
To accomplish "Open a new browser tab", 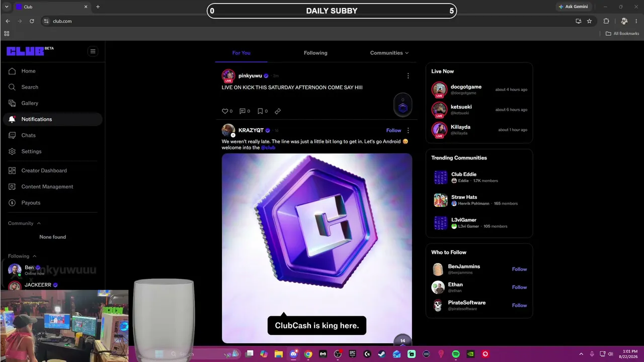I will 98,7.
